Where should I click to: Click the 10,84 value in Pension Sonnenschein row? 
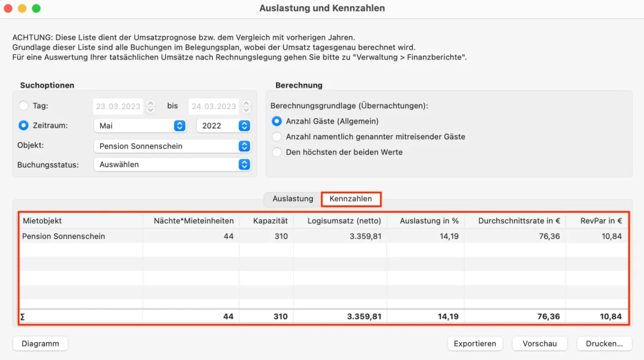pos(612,236)
